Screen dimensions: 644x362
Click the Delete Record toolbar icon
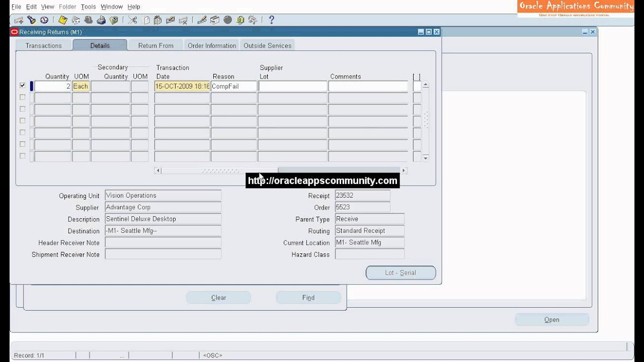click(183, 20)
